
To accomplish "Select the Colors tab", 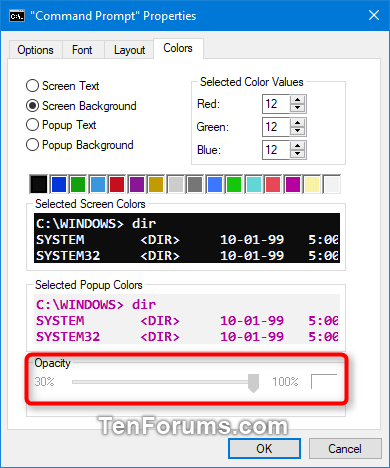I will coord(178,48).
